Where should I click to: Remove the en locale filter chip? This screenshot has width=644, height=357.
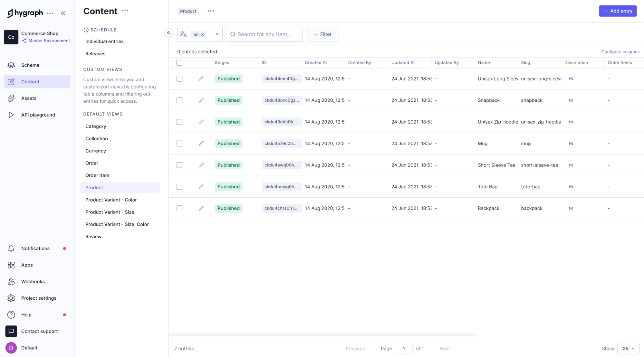[x=203, y=34]
